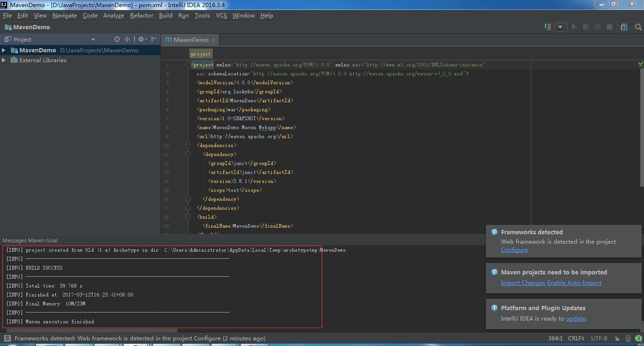This screenshot has width=644, height=346.
Task: Open the File menu
Action: click(7, 15)
